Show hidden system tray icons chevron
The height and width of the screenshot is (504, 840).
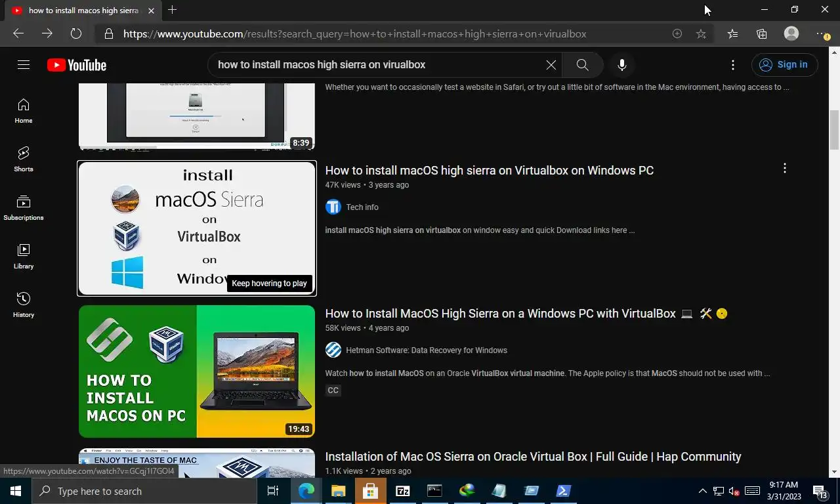point(702,491)
